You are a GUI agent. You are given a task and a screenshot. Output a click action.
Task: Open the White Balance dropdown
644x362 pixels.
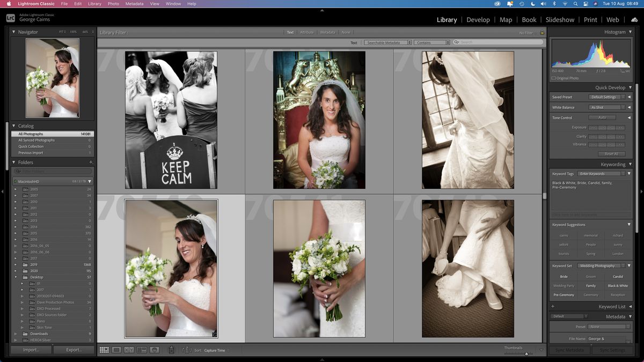coord(606,107)
